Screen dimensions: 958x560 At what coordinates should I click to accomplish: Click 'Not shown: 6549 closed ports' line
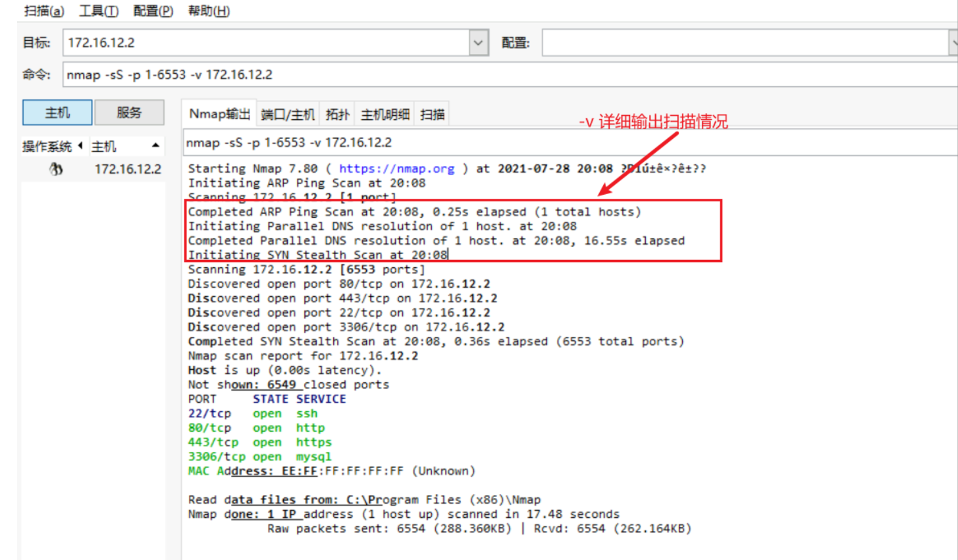pyautogui.click(x=288, y=385)
